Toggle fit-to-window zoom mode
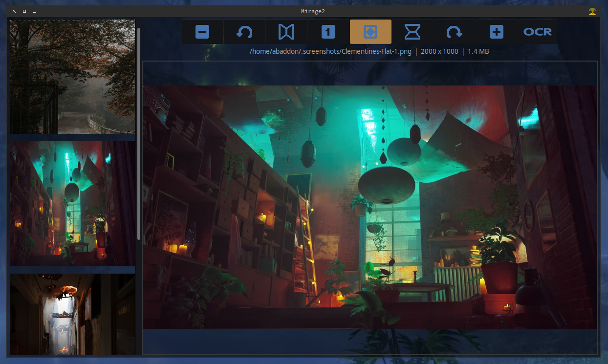The width and height of the screenshot is (608, 364). click(370, 32)
